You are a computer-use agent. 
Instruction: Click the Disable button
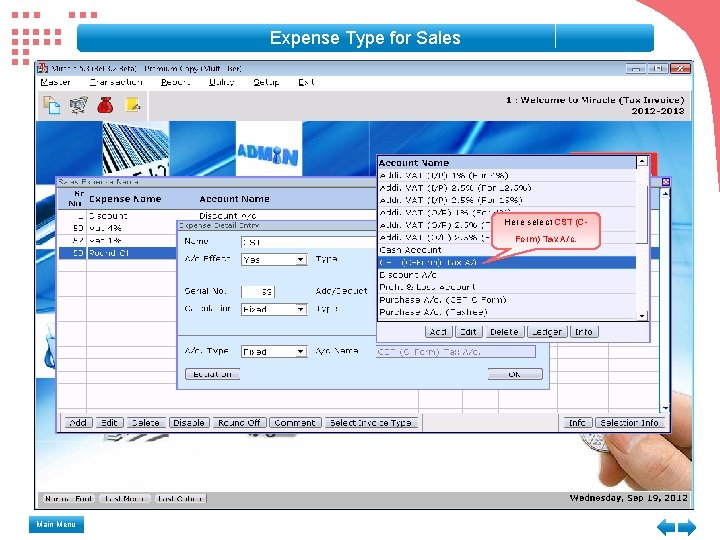(189, 422)
